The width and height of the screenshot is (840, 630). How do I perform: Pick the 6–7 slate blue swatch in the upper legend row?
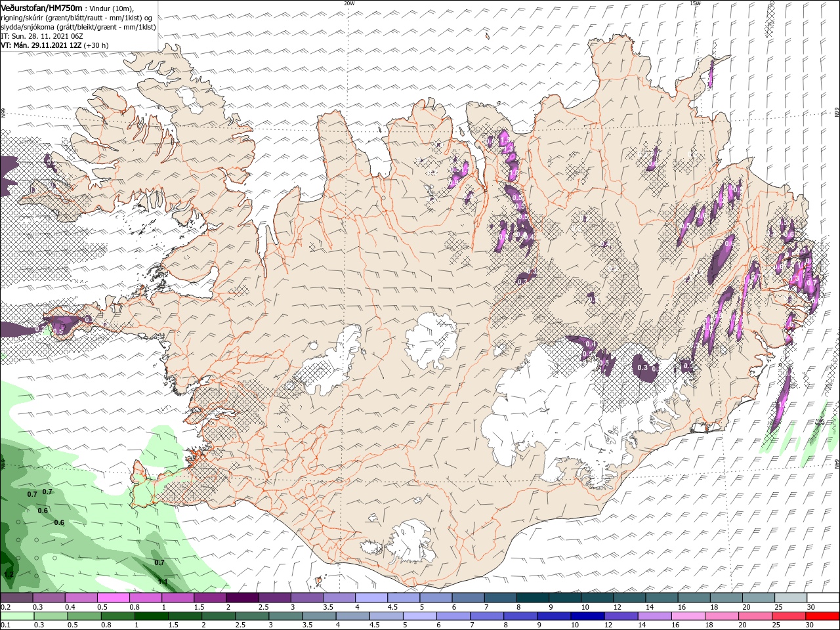coord(468,597)
